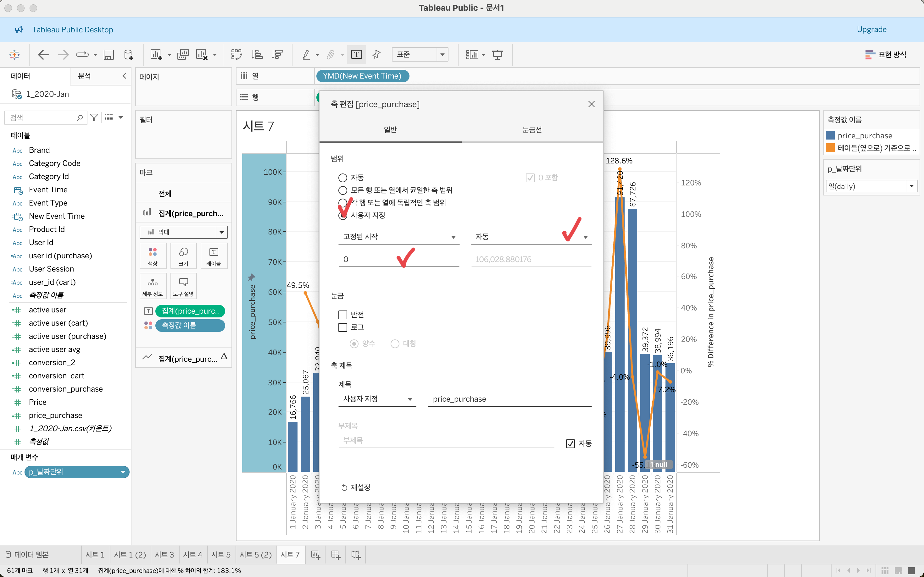This screenshot has width=924, height=577.
Task: Click the sort ascending icon
Action: [x=257, y=55]
